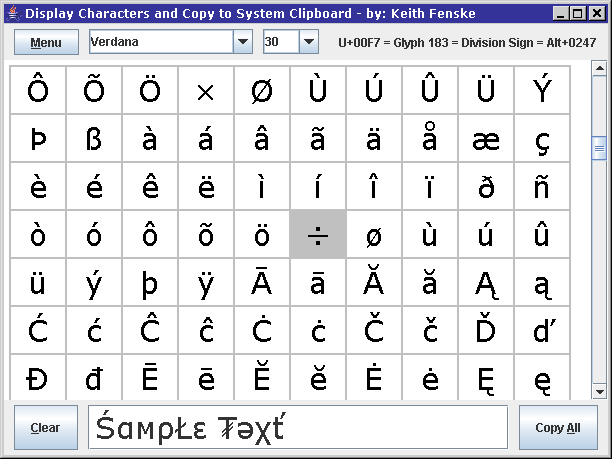
Task: Select the Ø capital slashed O cell
Action: click(262, 91)
